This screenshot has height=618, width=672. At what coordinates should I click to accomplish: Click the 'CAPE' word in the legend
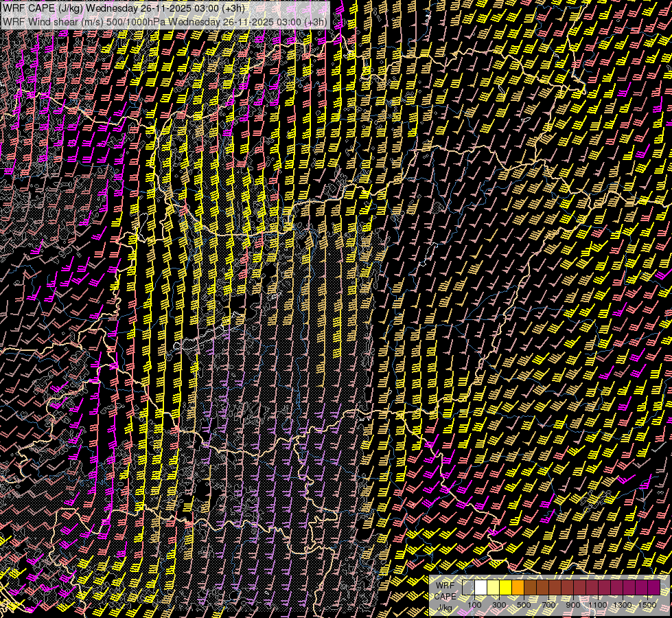pyautogui.click(x=445, y=596)
